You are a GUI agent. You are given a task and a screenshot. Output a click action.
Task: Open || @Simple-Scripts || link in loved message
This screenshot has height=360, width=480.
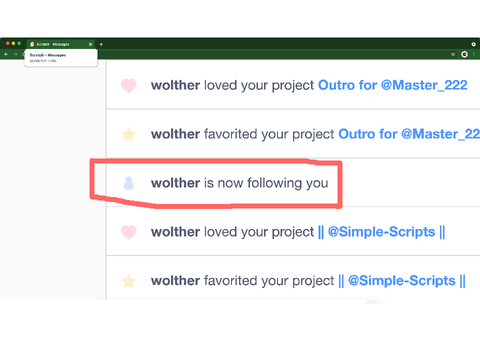click(x=381, y=232)
